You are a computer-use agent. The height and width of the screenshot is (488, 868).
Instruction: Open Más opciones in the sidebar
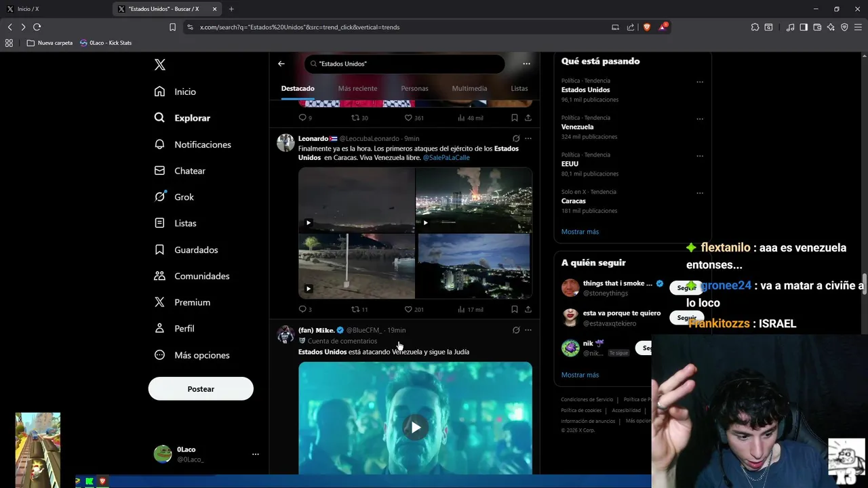click(x=192, y=355)
